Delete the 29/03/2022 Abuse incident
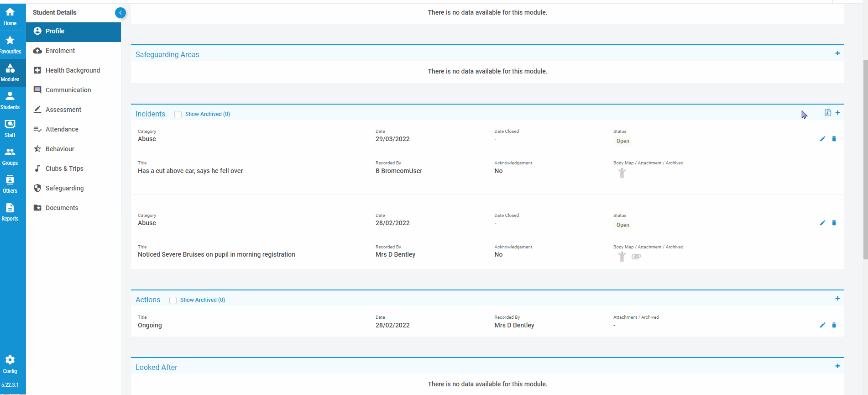This screenshot has width=868, height=395. tap(834, 139)
